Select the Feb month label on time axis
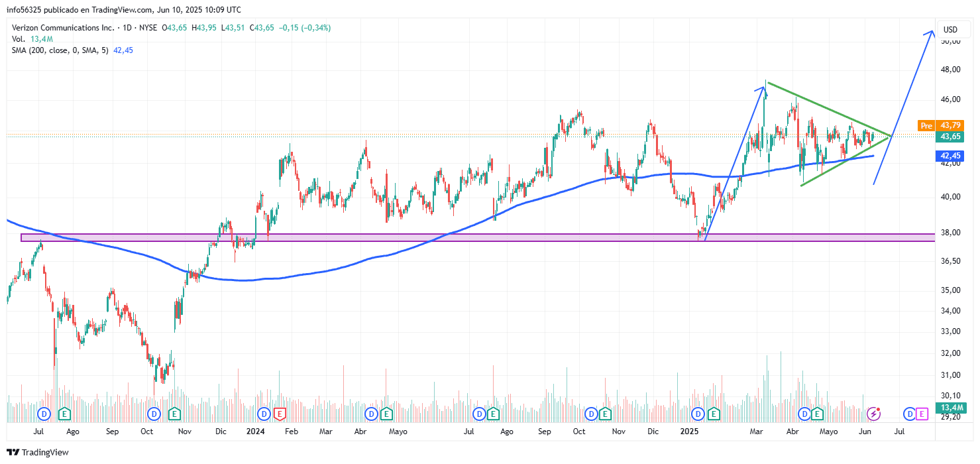This screenshot has width=980, height=464. (290, 432)
